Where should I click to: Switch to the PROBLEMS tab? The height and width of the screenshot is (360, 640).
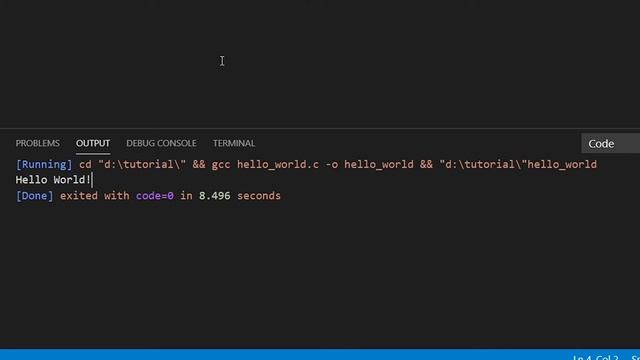tap(38, 143)
